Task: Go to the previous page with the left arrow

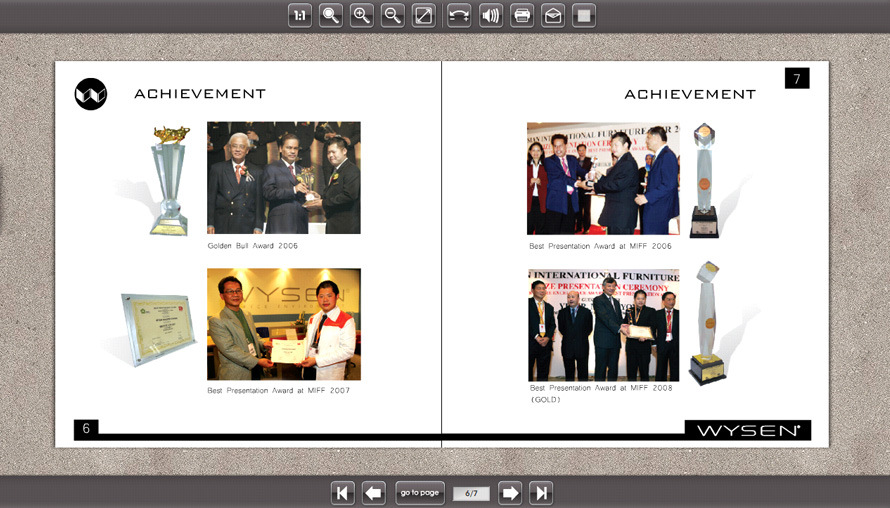Action: coord(373,493)
